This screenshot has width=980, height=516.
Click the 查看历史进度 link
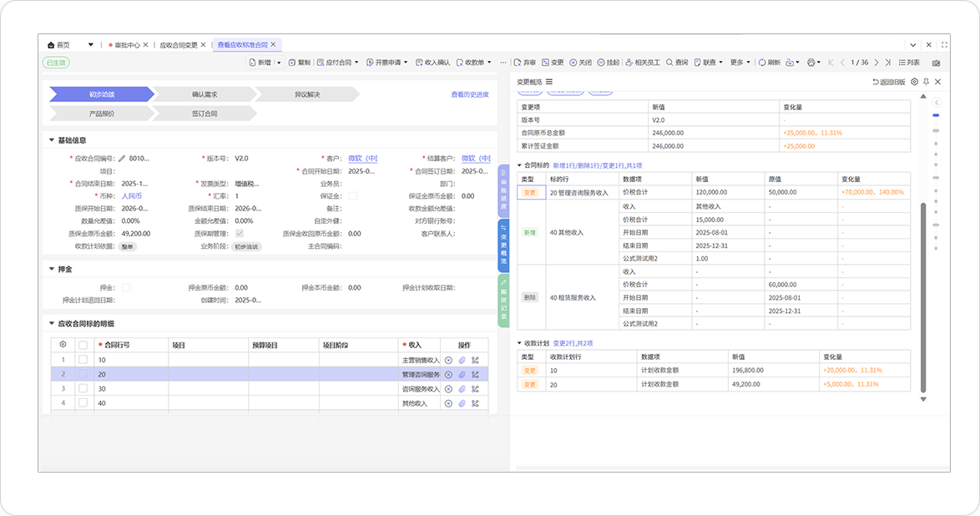click(469, 94)
